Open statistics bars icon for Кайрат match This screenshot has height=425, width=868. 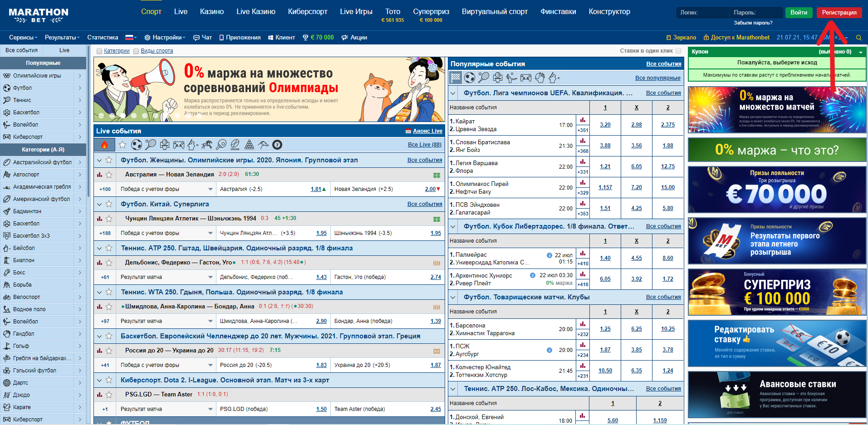click(x=583, y=120)
